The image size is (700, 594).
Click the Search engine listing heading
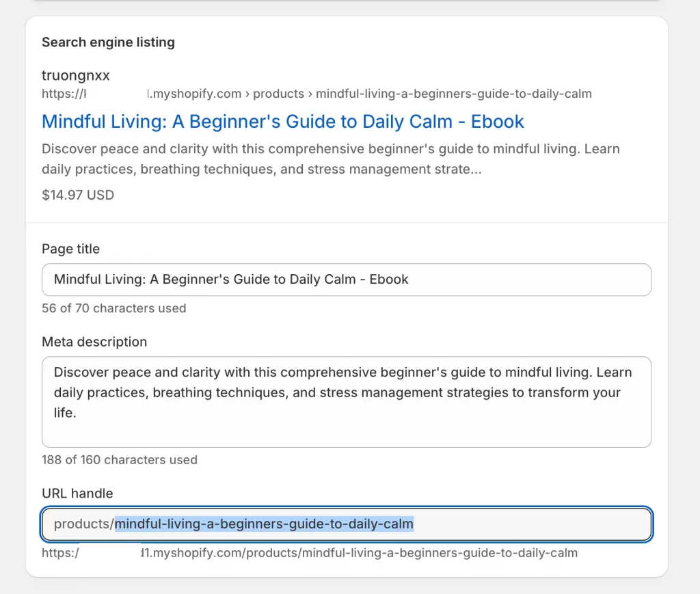point(108,42)
